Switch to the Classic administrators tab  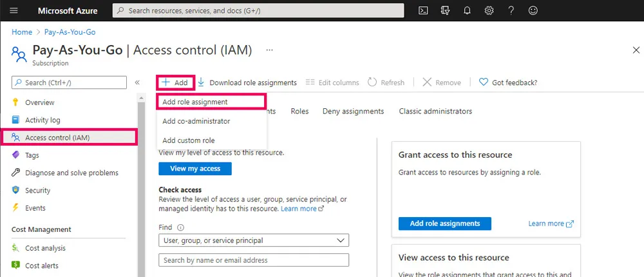435,111
